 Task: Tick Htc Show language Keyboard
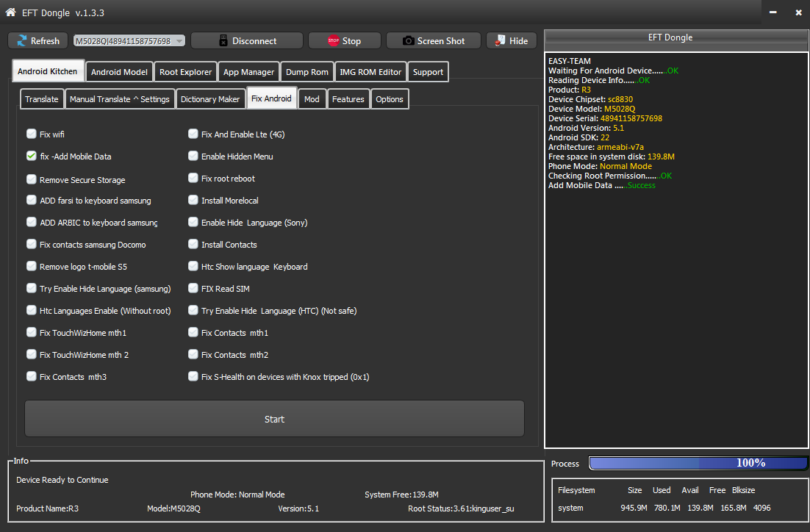(193, 267)
